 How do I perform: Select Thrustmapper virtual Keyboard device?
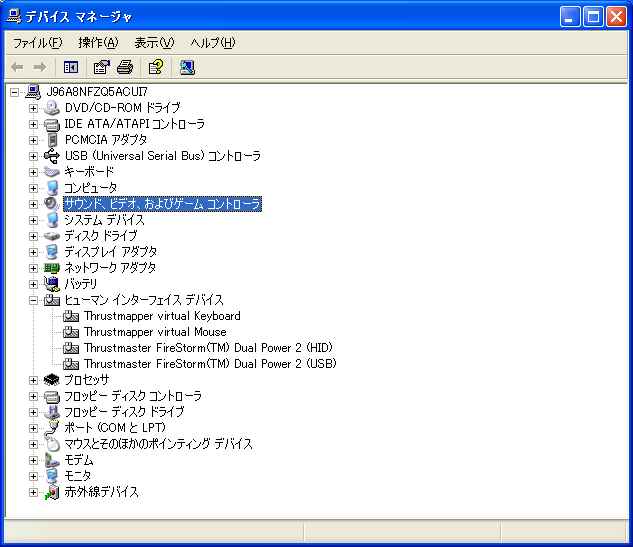162,316
